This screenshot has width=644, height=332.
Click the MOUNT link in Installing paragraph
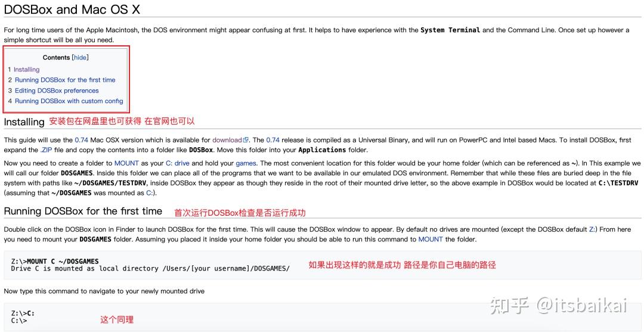[126, 163]
